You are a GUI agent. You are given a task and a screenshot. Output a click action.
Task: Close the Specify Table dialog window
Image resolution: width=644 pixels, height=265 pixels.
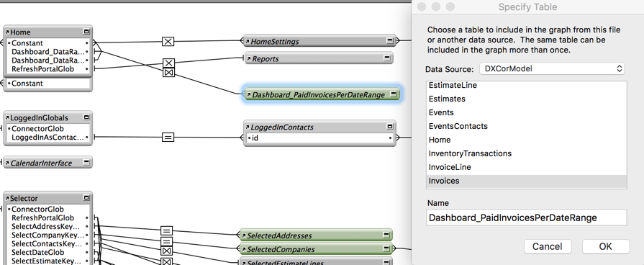[422, 6]
